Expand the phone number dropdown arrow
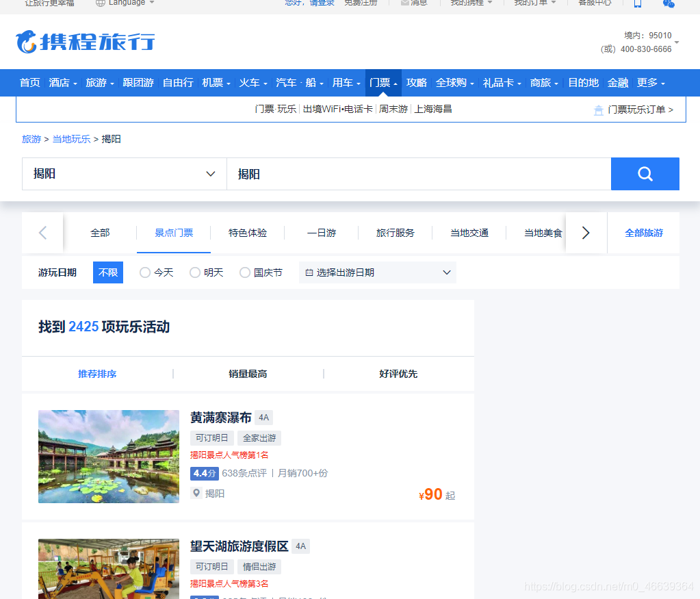 click(677, 42)
